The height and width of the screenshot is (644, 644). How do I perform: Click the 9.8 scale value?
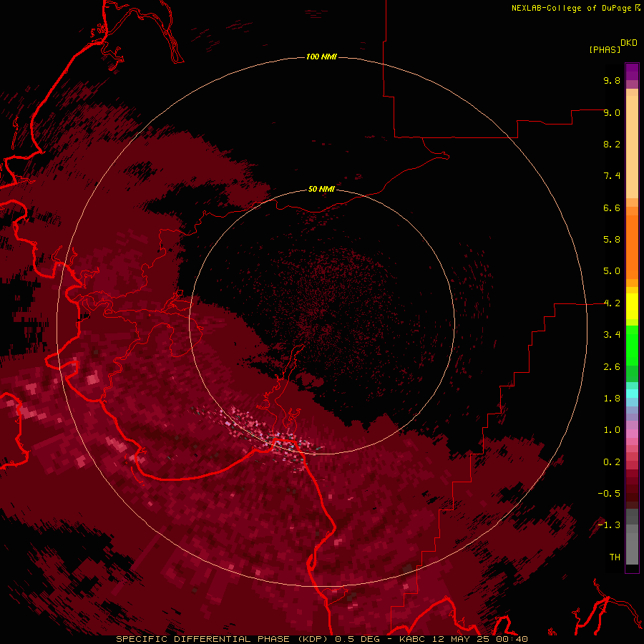pyautogui.click(x=612, y=80)
